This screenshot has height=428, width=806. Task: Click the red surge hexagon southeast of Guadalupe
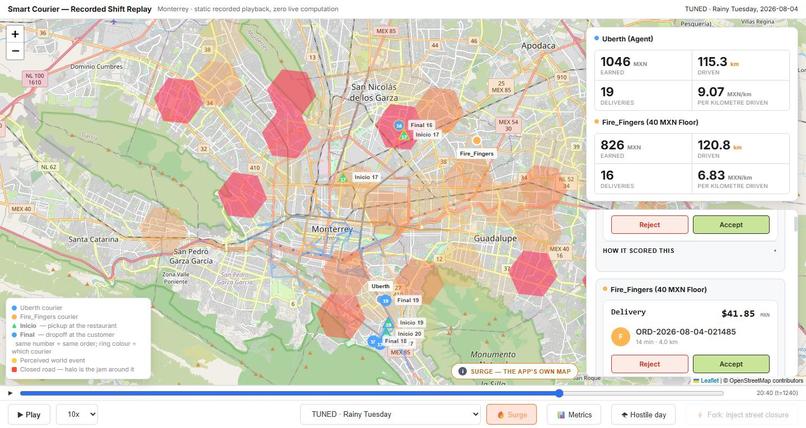click(x=534, y=273)
